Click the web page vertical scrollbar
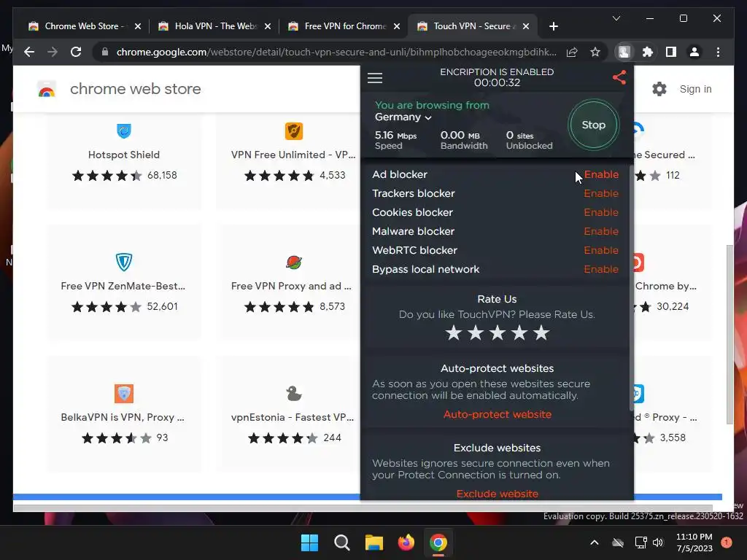This screenshot has width=747, height=560. click(x=729, y=334)
